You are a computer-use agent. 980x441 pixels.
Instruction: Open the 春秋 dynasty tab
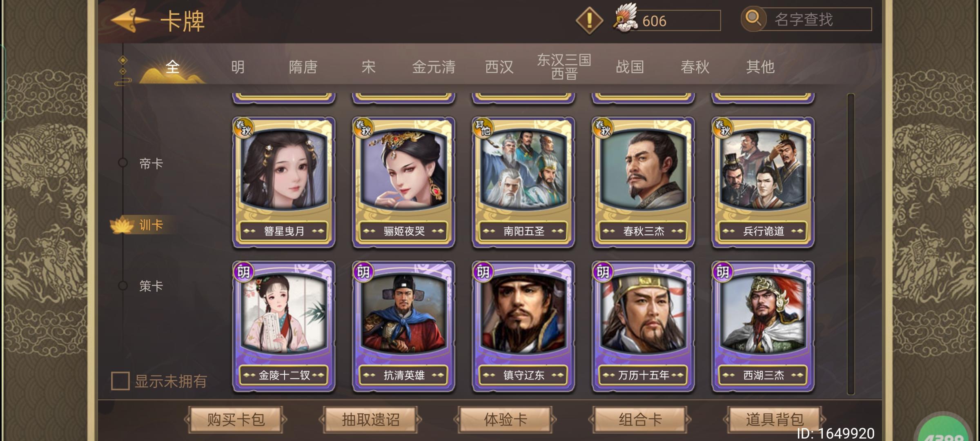[695, 67]
